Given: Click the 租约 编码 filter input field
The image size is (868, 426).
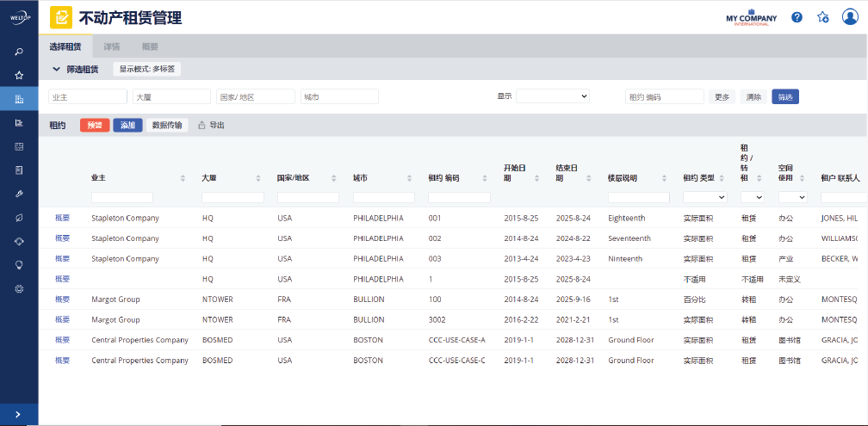Looking at the screenshot, I should pyautogui.click(x=459, y=197).
